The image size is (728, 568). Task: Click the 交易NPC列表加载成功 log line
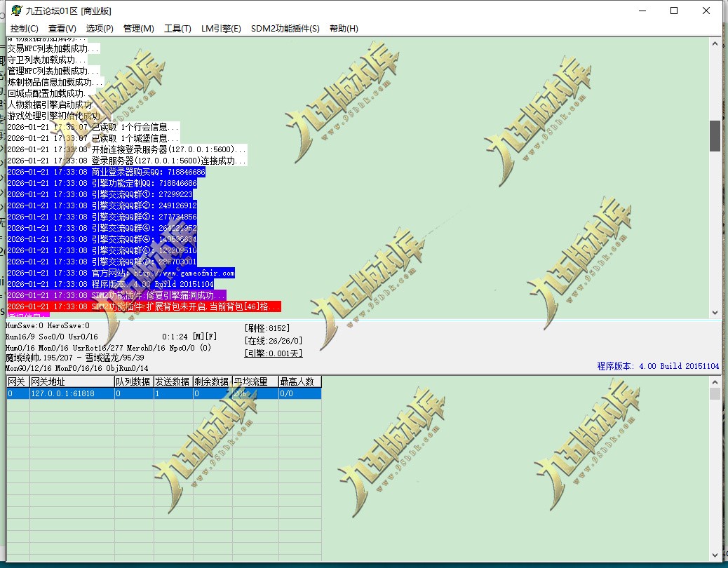tap(53, 48)
